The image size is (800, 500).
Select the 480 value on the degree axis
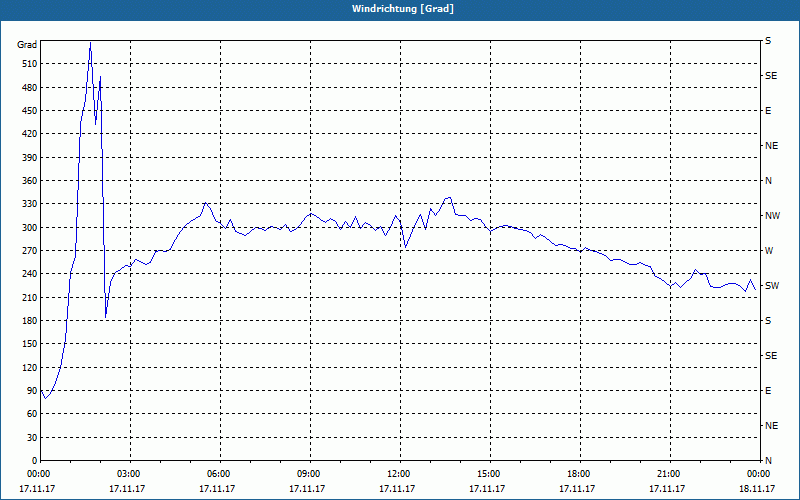[x=30, y=87]
